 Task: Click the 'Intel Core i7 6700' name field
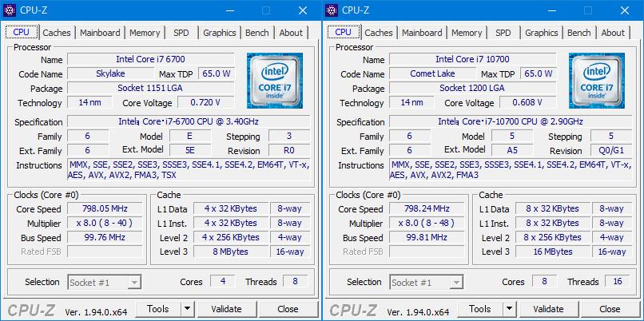tap(151, 59)
